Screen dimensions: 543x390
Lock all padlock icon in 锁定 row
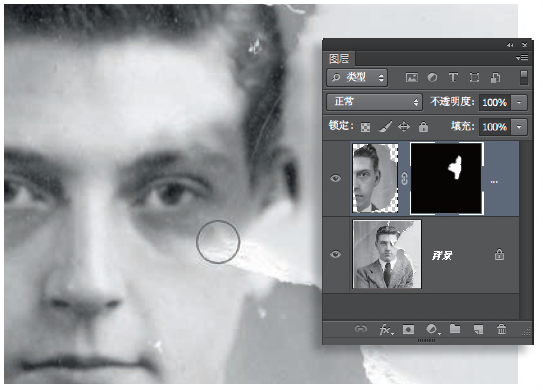point(423,127)
